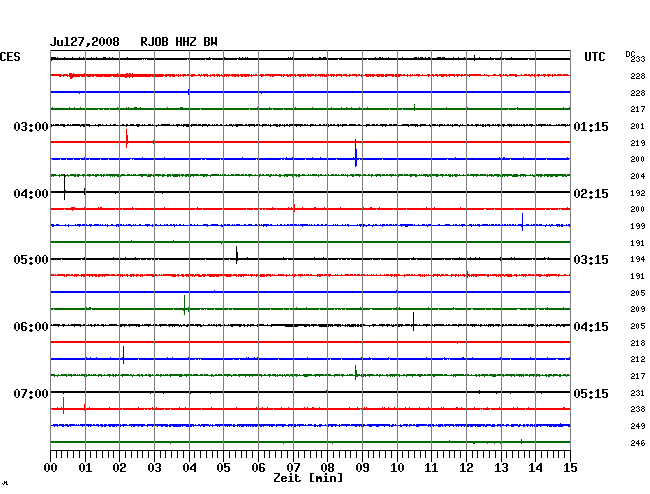Viewport: 650px width, 494px height.
Task: Click the 02 minute axis tick label
Action: (119, 468)
